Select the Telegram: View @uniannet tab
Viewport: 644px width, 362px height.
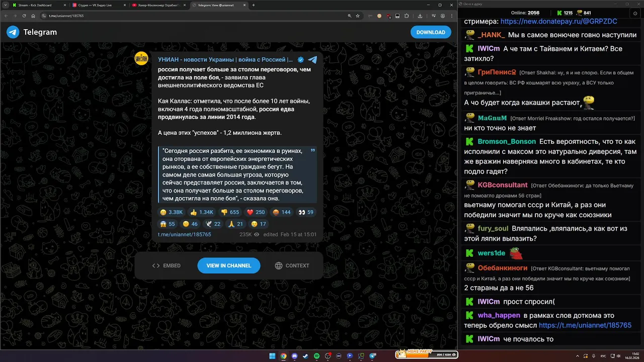219,5
